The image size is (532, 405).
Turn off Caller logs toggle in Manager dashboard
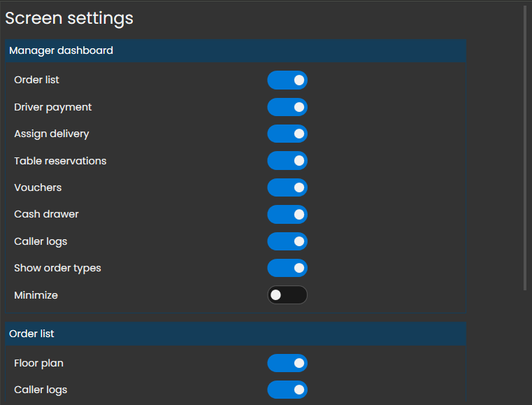click(x=287, y=241)
